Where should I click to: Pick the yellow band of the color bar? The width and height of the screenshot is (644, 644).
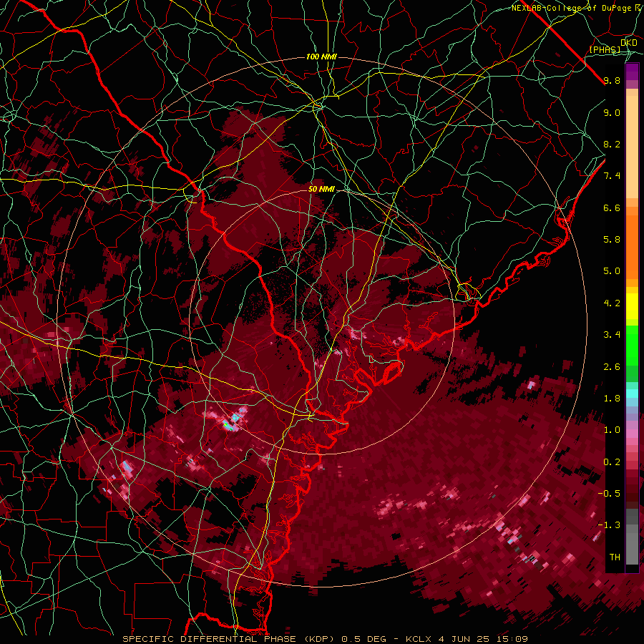pos(632,306)
